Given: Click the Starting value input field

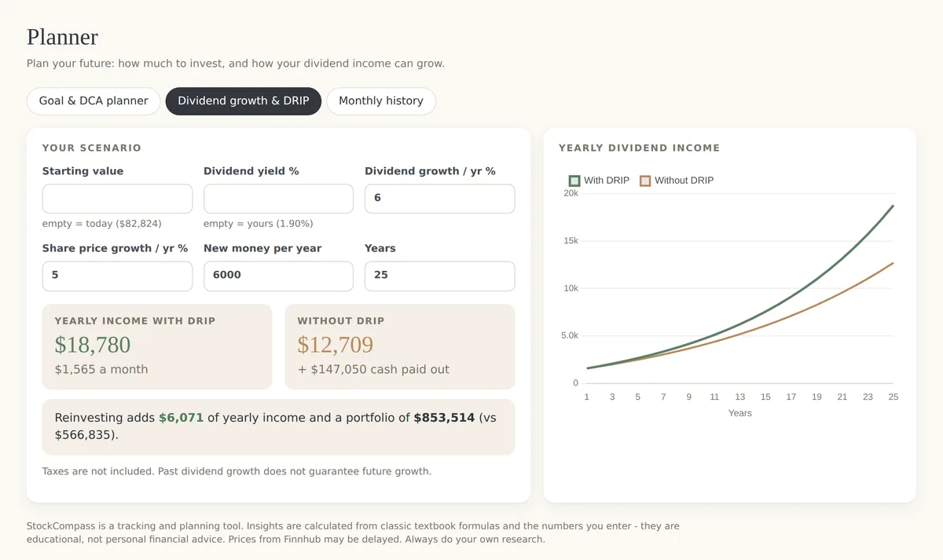Looking at the screenshot, I should click(117, 199).
